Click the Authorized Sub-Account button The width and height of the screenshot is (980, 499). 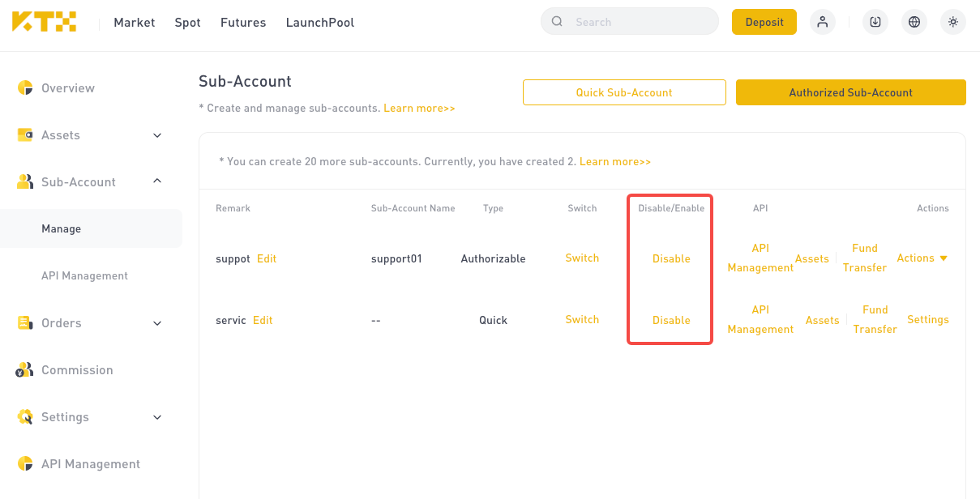point(851,92)
